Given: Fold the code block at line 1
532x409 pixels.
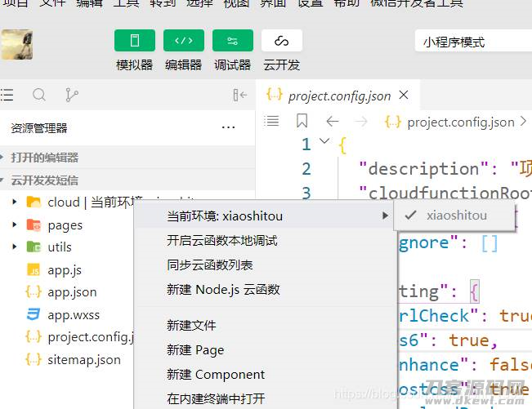Looking at the screenshot, I should (324, 140).
